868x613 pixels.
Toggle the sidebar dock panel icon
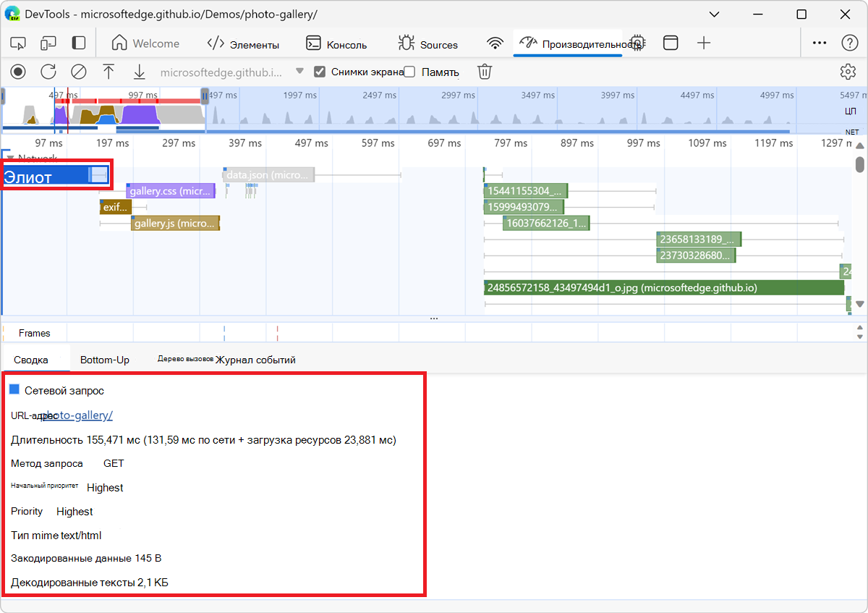pos(79,43)
